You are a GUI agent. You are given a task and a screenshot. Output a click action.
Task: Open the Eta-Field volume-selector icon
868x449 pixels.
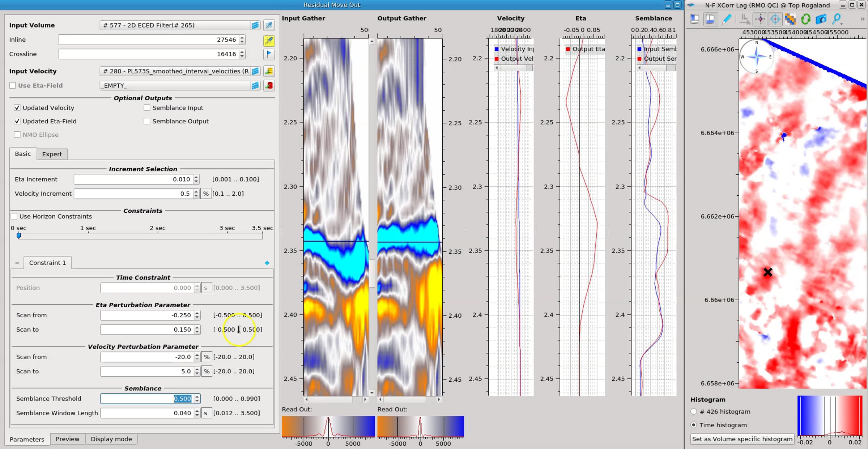pyautogui.click(x=255, y=85)
